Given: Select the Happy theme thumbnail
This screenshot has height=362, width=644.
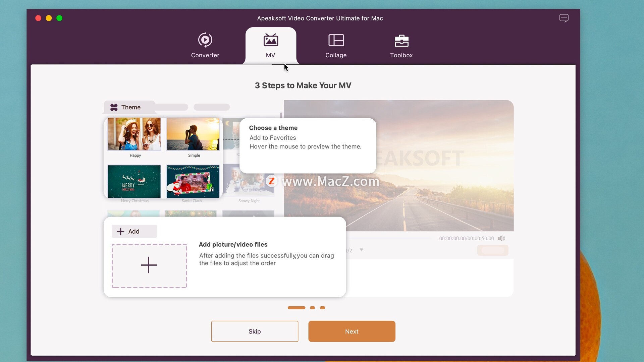Looking at the screenshot, I should (134, 134).
